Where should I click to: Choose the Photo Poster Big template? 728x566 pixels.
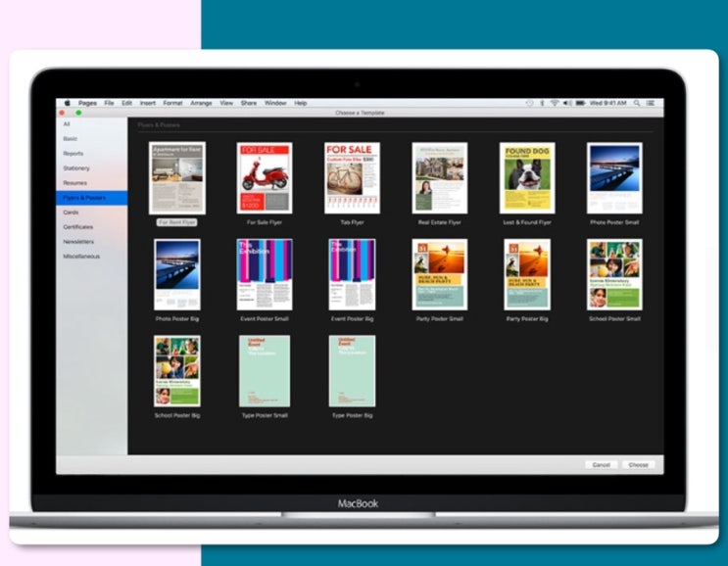tap(177, 274)
